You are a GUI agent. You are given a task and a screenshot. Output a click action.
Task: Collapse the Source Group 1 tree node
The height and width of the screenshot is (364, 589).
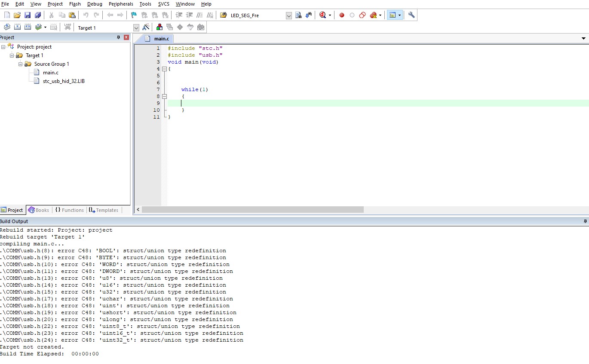coord(20,64)
